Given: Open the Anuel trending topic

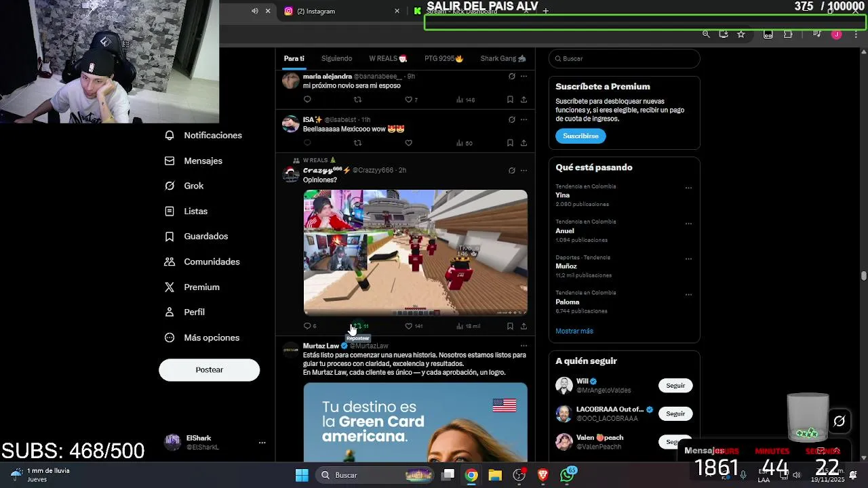Looking at the screenshot, I should (565, 230).
